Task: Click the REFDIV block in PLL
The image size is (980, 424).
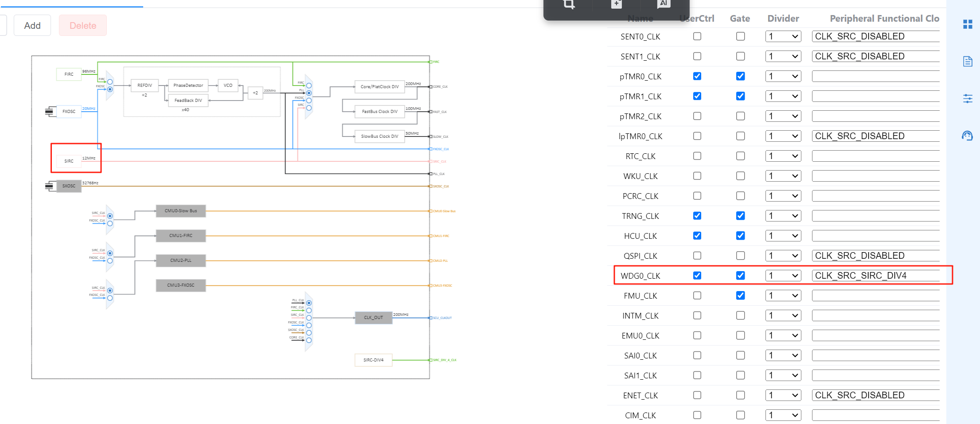Action: (x=144, y=86)
